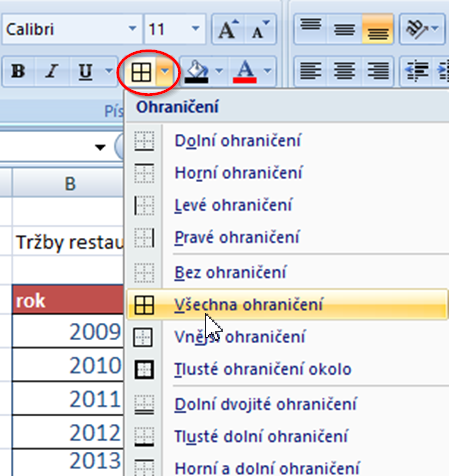This screenshot has width=449, height=476.
Task: Toggle Underline formatting
Action: point(85,71)
